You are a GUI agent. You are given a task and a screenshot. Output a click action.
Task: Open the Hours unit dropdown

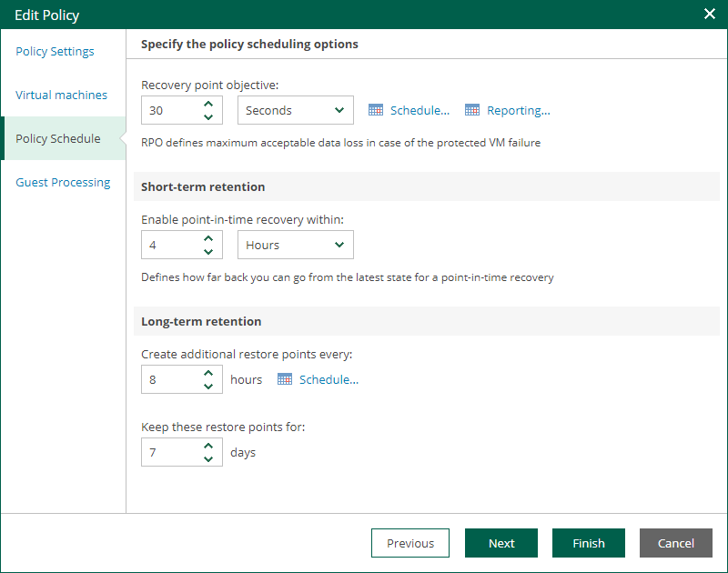click(x=295, y=245)
